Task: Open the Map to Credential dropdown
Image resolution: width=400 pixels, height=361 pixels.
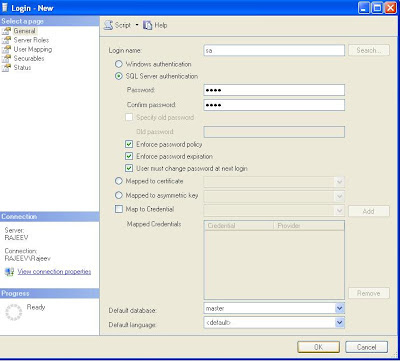Action: click(339, 211)
